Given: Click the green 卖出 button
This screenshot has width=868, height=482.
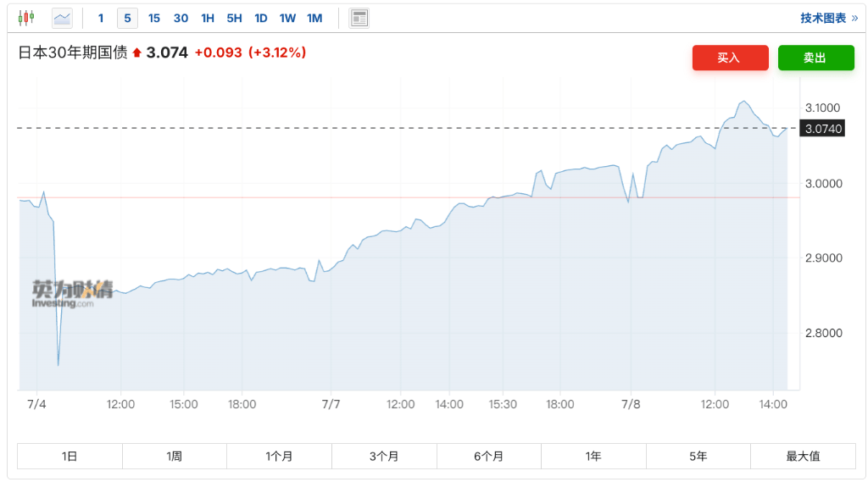Looking at the screenshot, I should click(815, 58).
